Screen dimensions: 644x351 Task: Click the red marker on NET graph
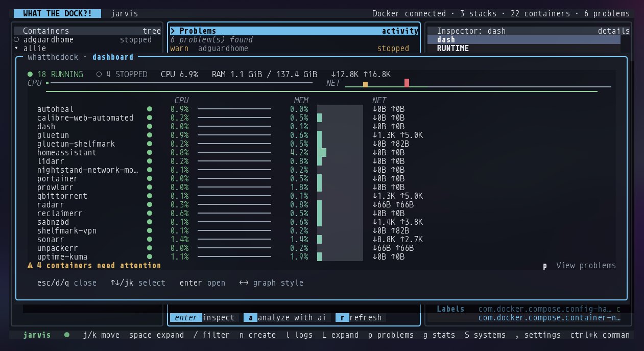pyautogui.click(x=407, y=83)
